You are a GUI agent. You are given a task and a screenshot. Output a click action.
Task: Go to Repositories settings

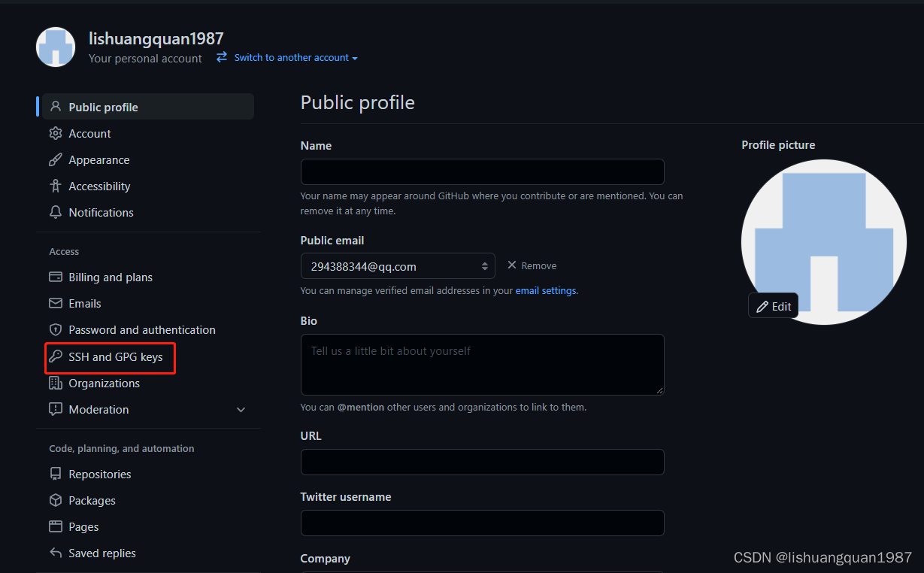coord(99,474)
